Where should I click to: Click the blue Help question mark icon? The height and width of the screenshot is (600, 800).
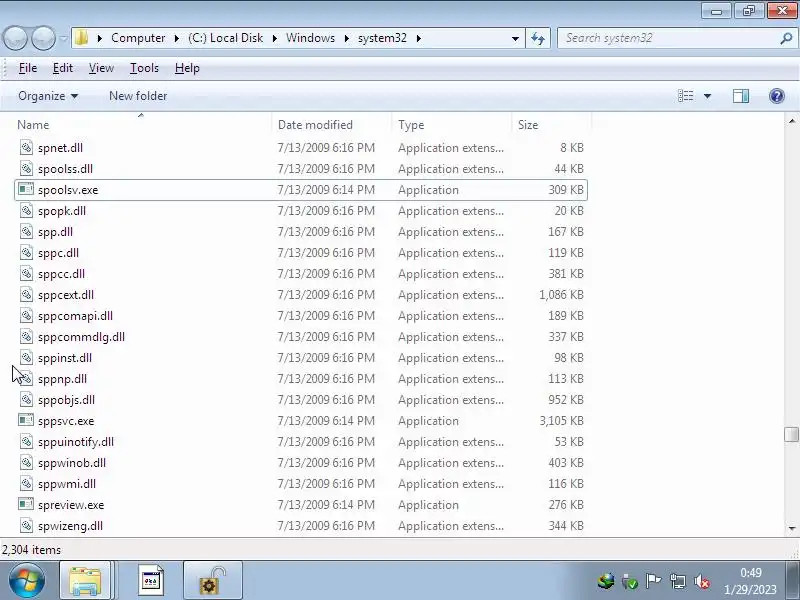[777, 96]
